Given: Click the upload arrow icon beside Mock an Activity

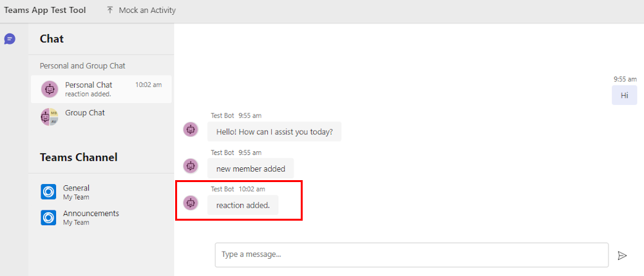Looking at the screenshot, I should pos(109,10).
